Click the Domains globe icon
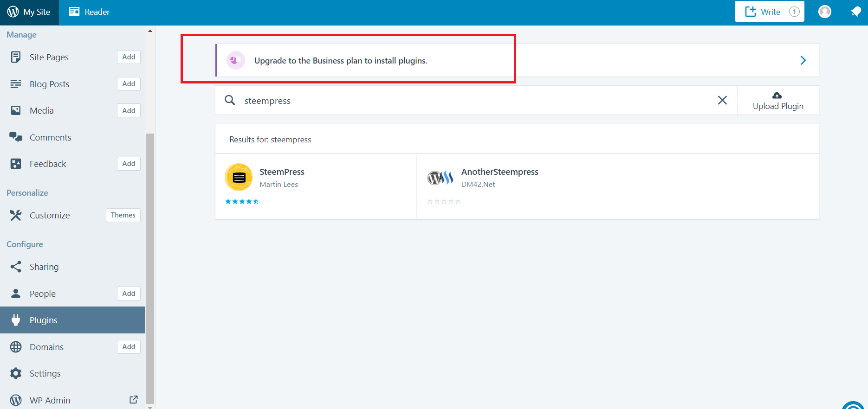Screen dimensions: 868x409 [16, 347]
